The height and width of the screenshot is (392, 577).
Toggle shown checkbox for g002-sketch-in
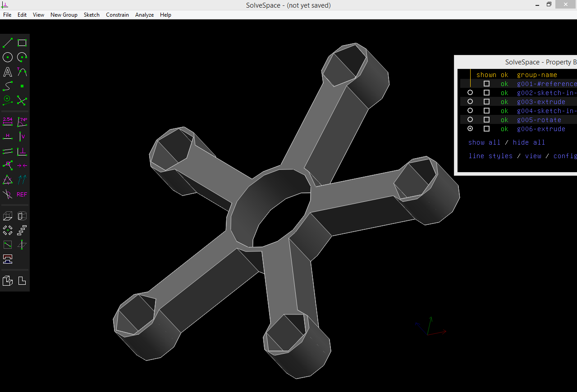(486, 93)
